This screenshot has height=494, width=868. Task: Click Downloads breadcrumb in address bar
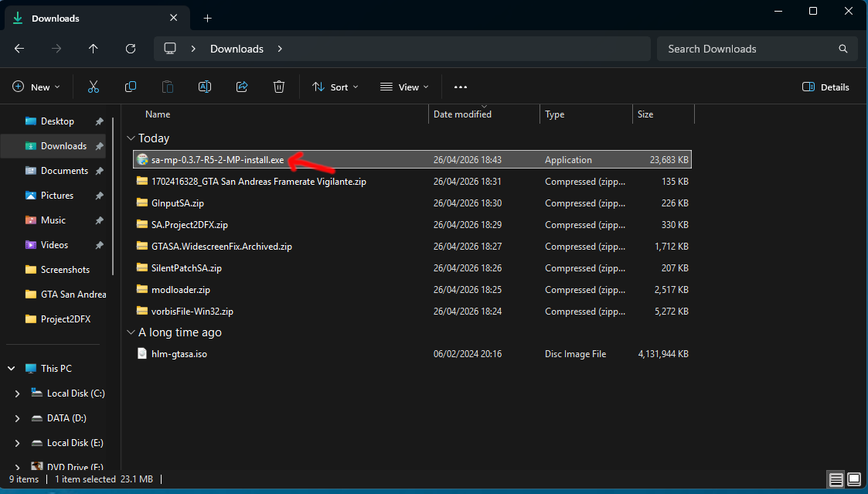[237, 49]
